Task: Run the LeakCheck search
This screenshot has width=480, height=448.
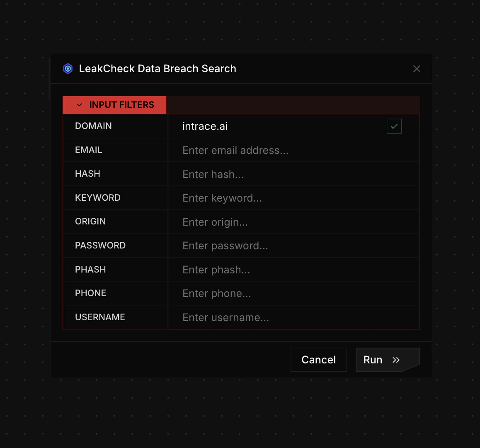Action: [x=388, y=360]
